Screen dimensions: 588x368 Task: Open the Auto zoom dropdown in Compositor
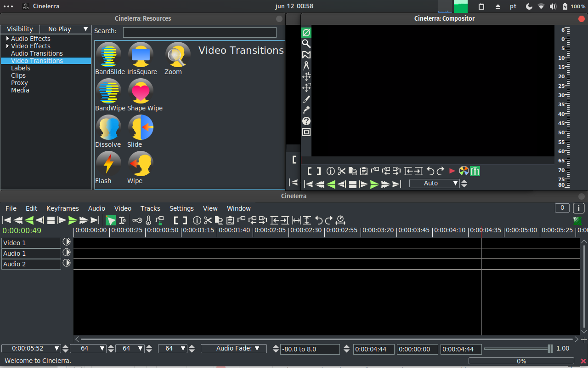[x=434, y=183]
